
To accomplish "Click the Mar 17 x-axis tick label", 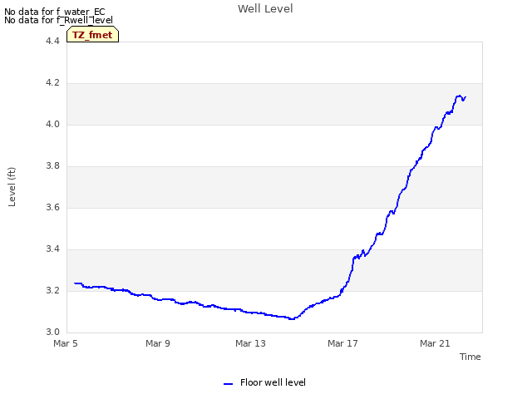I will coord(342,343).
